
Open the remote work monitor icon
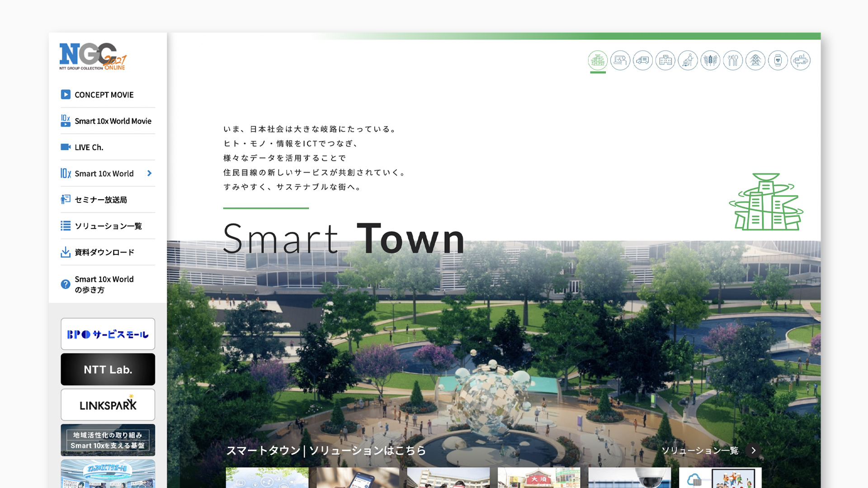coord(620,60)
